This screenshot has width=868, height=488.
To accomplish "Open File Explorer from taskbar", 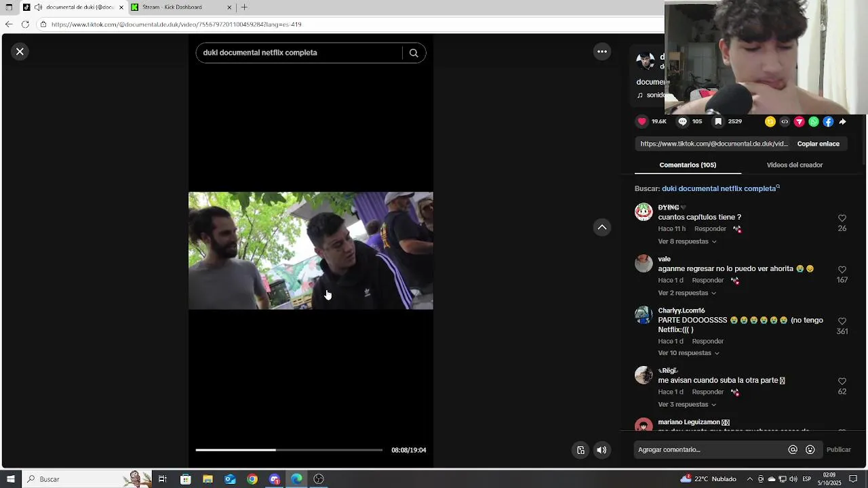I will [x=208, y=479].
